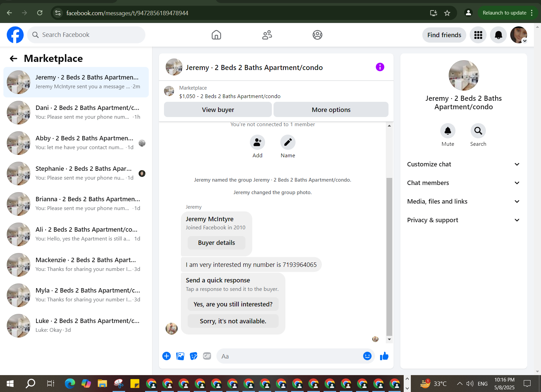
Task: Click the Aa message input box
Action: pos(289,356)
